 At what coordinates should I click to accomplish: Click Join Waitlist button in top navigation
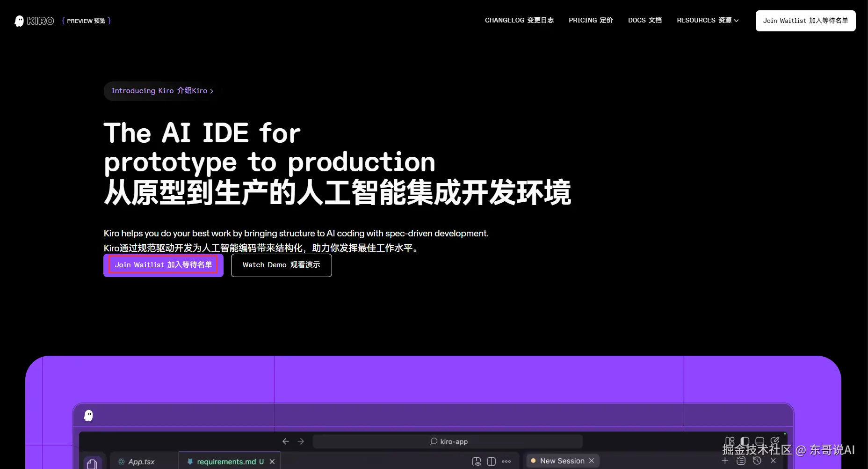point(805,21)
